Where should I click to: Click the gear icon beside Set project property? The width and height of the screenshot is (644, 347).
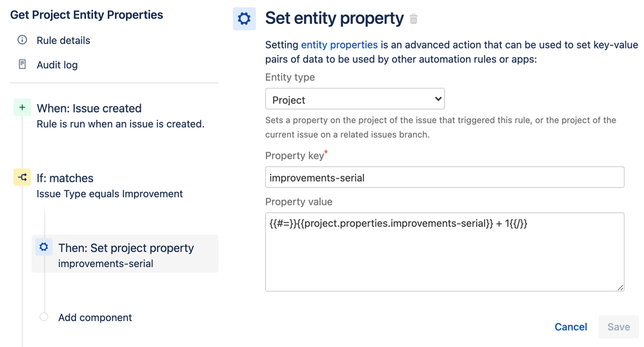[44, 247]
